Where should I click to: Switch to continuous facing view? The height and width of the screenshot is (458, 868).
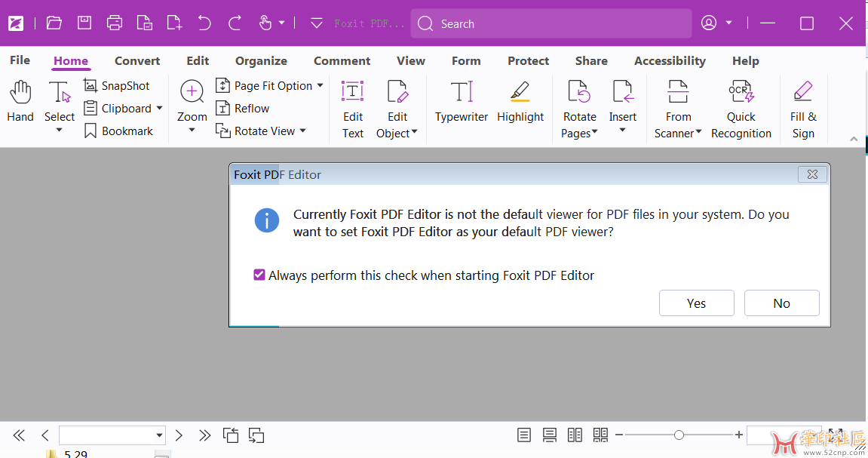pos(600,435)
